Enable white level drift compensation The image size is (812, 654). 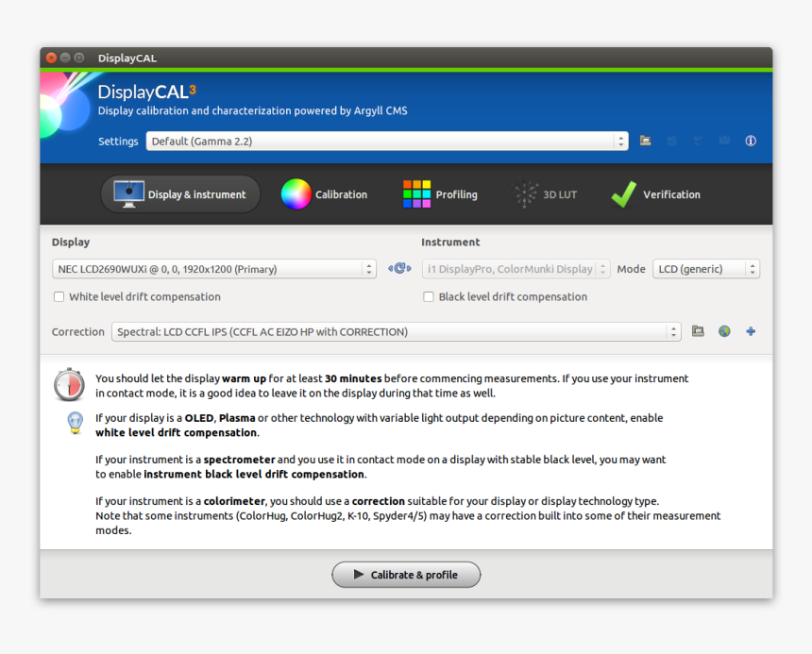point(59,296)
